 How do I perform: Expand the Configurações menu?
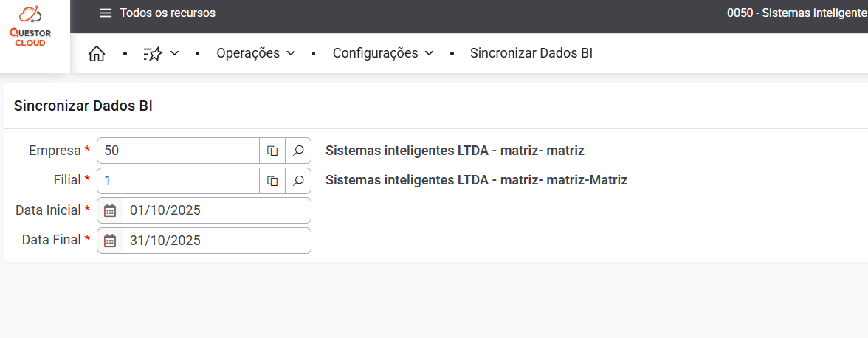pos(382,53)
